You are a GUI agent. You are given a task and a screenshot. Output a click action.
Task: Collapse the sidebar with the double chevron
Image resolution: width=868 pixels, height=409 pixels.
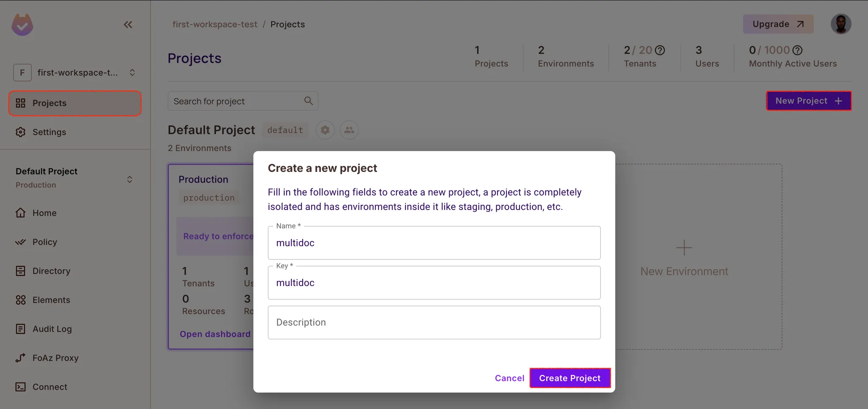[128, 24]
